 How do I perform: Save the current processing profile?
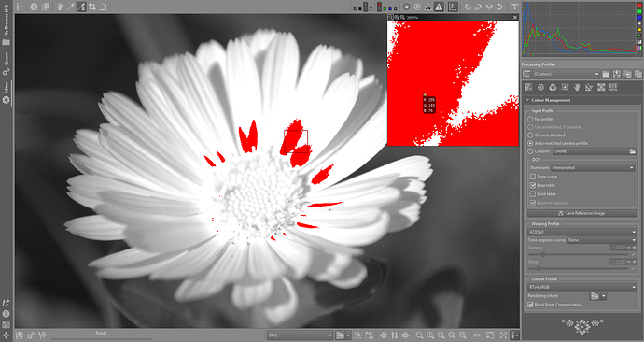tap(617, 74)
